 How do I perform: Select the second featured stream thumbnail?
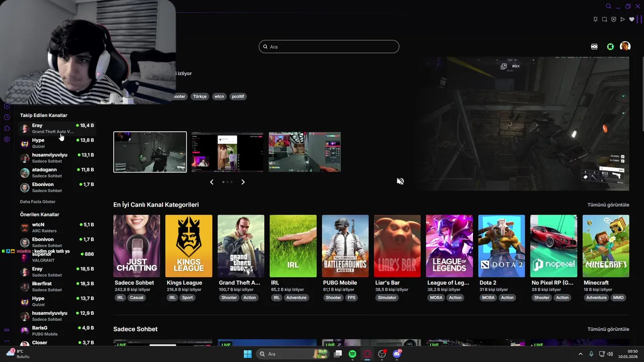[227, 152]
